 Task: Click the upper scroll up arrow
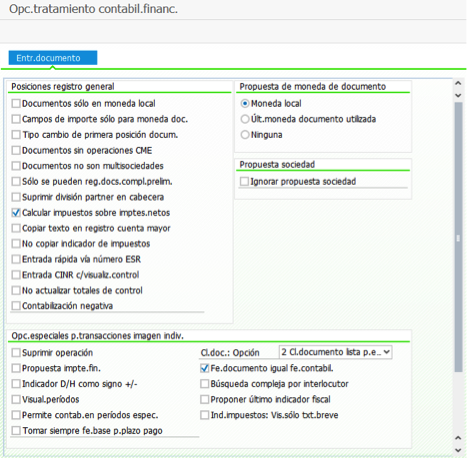458,83
